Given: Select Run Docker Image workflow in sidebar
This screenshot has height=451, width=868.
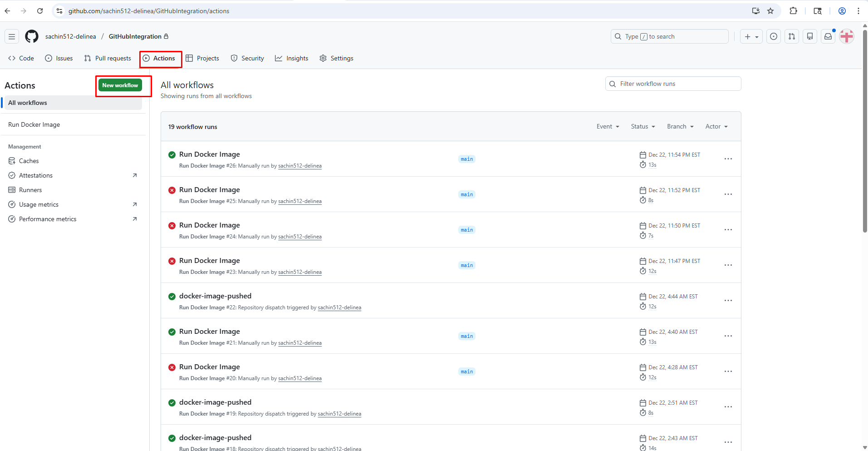Looking at the screenshot, I should 34,124.
